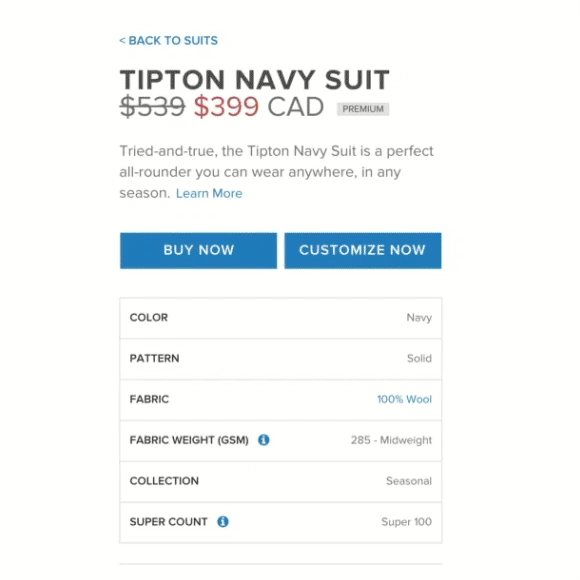Click the Fabric Weight (GSM) label
This screenshot has height=580, width=580.
[189, 440]
